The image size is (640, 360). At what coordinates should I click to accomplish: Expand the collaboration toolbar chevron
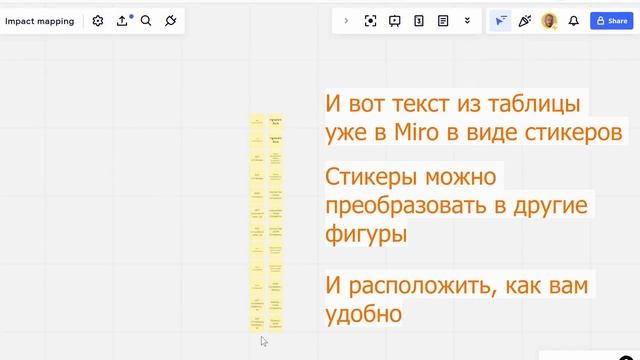346,21
